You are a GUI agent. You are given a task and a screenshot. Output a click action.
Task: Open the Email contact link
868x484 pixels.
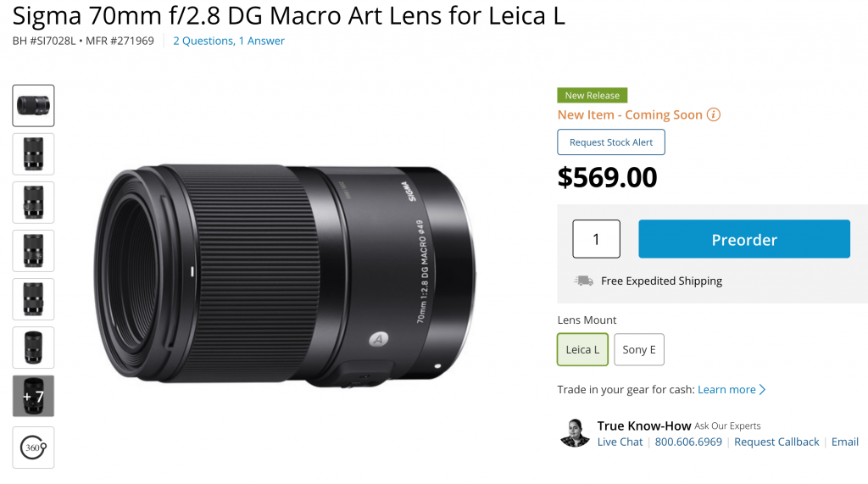click(x=845, y=442)
